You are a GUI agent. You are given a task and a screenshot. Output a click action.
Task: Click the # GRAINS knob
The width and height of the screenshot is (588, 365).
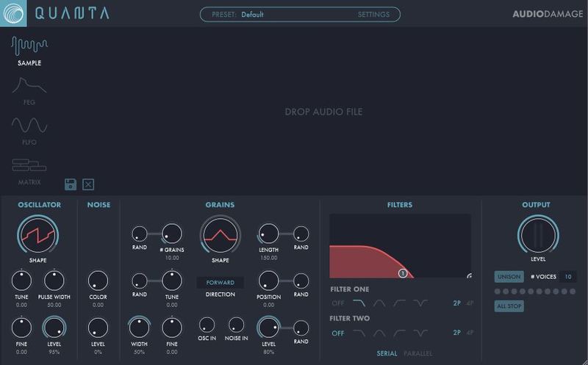(172, 234)
